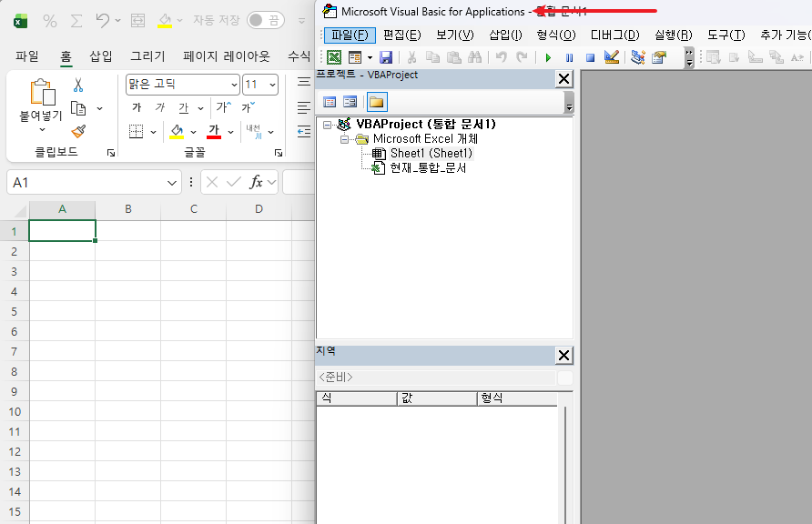
Task: Open the 맑은 고딕 font name dropdown
Action: pyautogui.click(x=234, y=85)
